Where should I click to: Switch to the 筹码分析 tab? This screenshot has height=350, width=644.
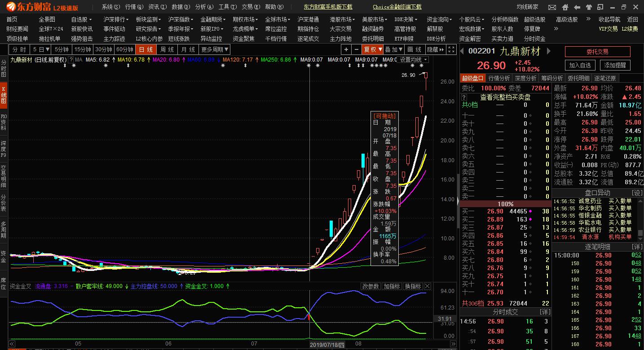coord(552,78)
